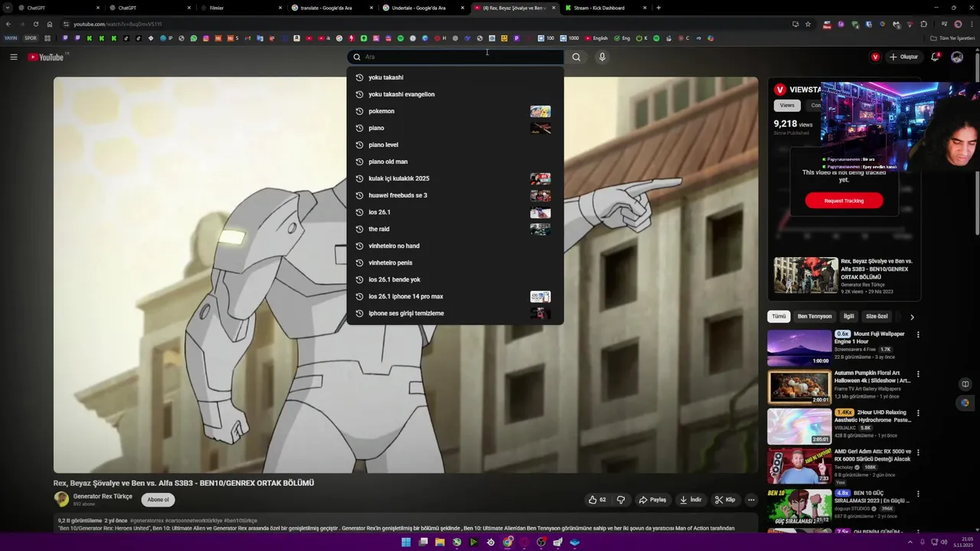Choose kulak içi kulaklık 2025 suggestion
This screenshot has width=980, height=551.
coord(455,178)
